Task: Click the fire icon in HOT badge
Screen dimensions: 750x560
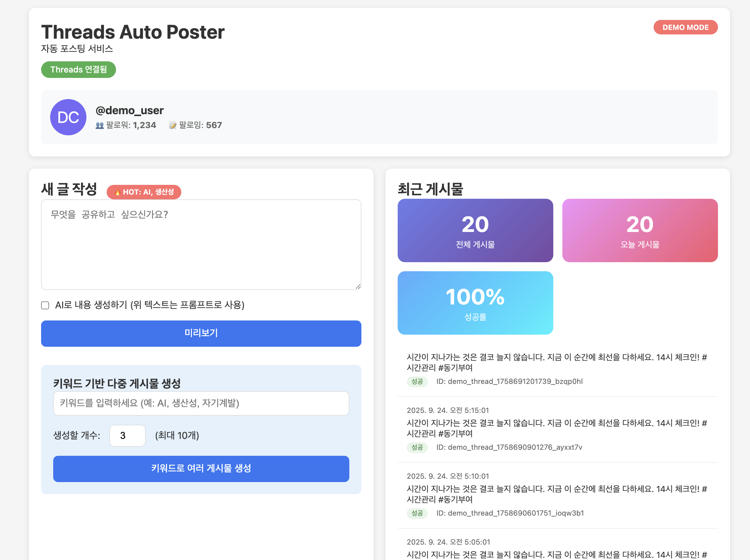Action: (x=117, y=192)
